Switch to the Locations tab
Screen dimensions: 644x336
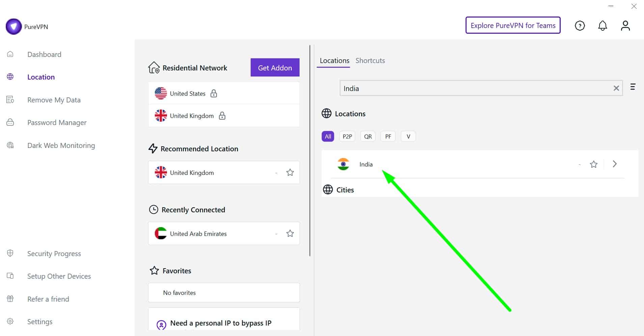click(x=334, y=61)
